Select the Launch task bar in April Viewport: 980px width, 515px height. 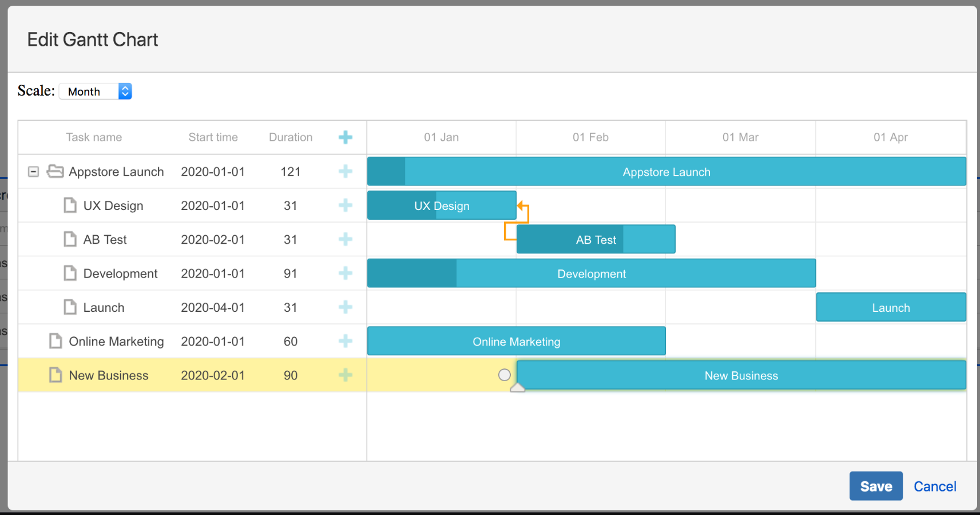(890, 307)
